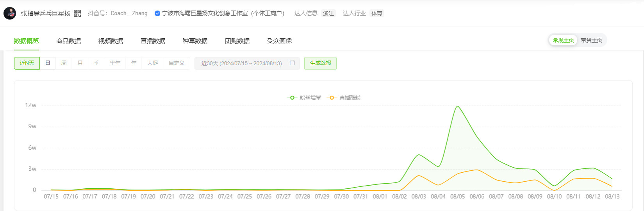
Task: Open the 近30天 date range picker
Action: 247,63
